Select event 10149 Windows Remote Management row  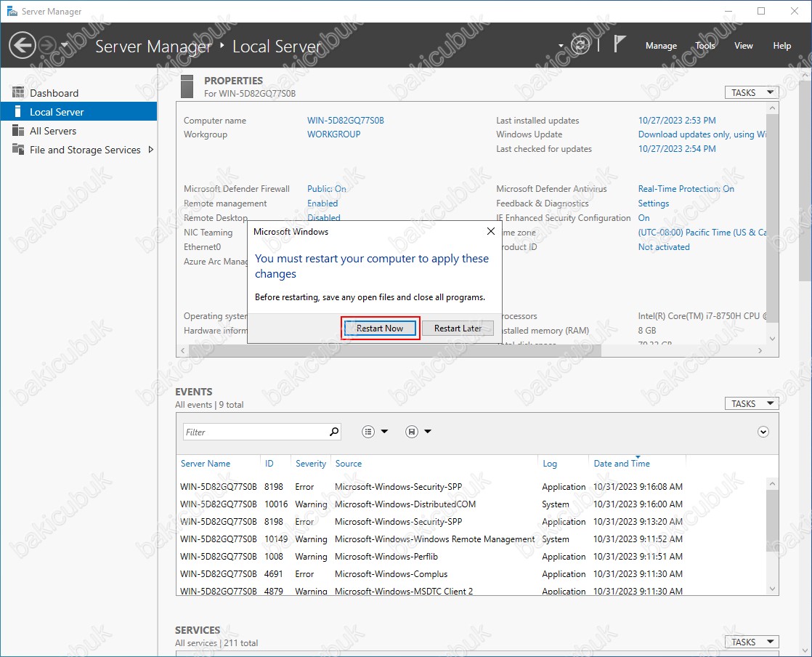pyautogui.click(x=471, y=539)
